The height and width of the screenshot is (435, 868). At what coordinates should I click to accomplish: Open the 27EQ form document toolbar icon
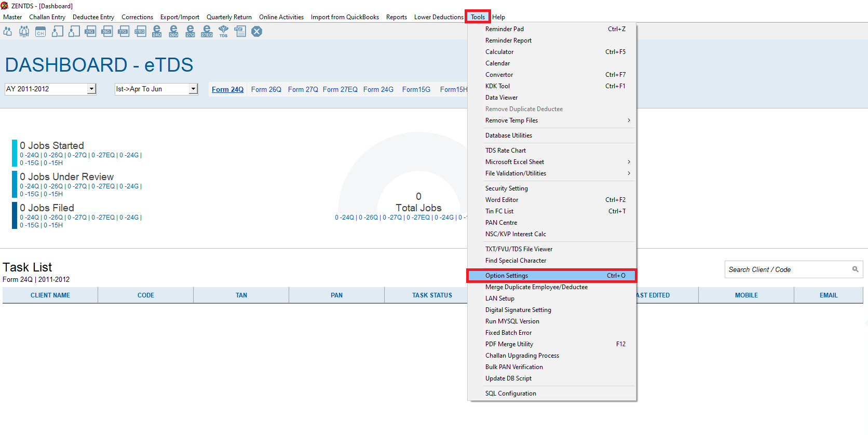(x=140, y=32)
